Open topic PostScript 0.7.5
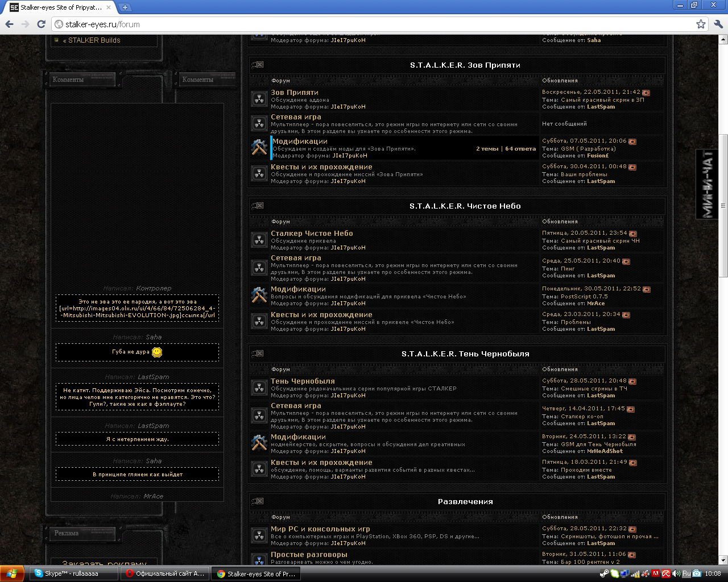This screenshot has width=728, height=582. (x=584, y=297)
